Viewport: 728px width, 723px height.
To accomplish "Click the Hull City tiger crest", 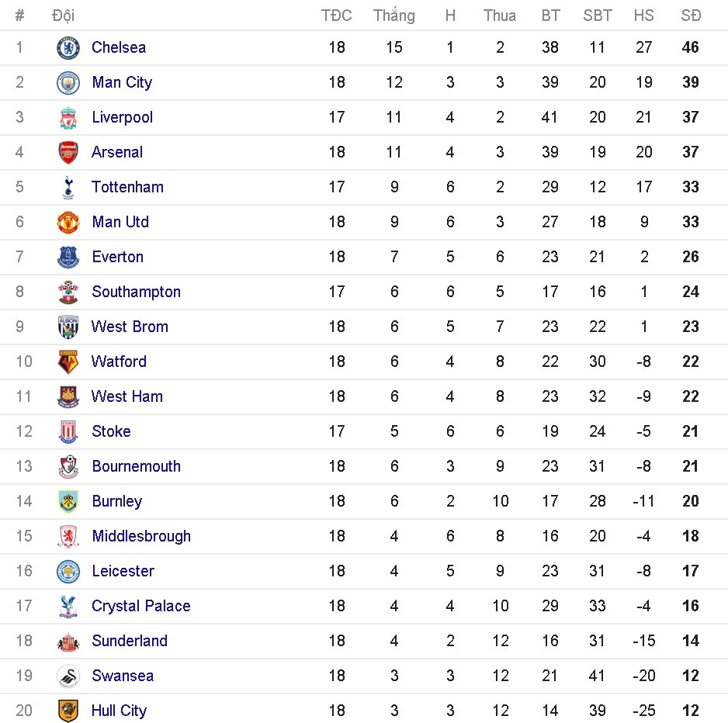I will tap(68, 711).
